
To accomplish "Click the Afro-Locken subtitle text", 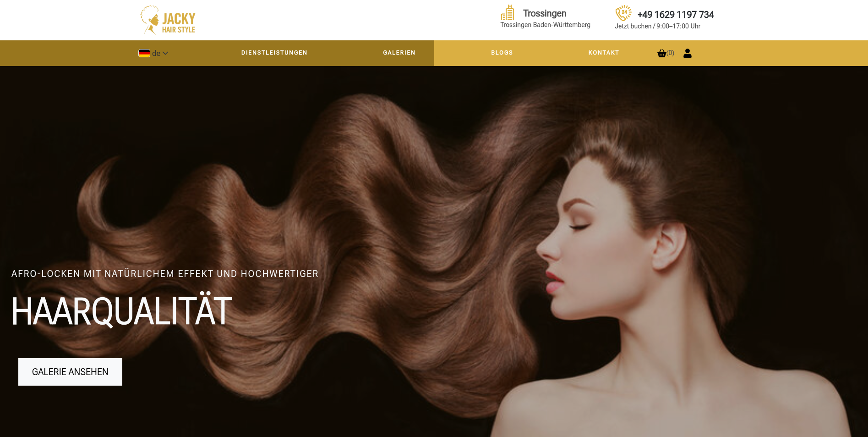I will (165, 274).
